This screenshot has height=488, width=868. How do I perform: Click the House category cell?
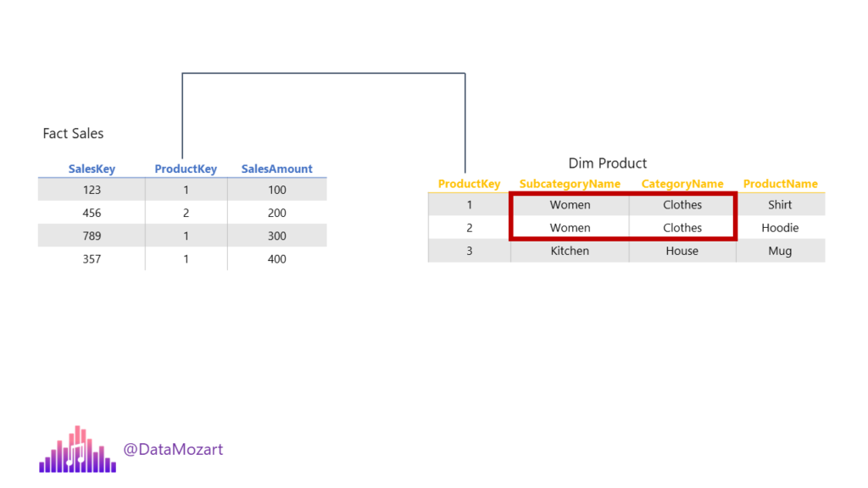click(x=682, y=251)
